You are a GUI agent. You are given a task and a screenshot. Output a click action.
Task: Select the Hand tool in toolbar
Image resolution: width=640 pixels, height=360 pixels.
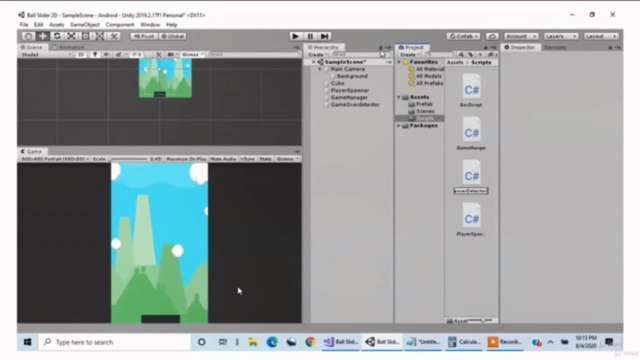[28, 36]
